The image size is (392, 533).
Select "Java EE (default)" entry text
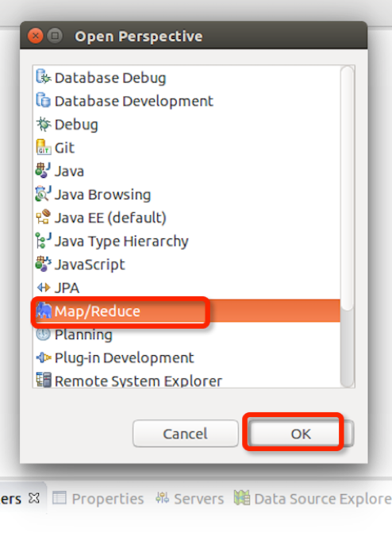[x=110, y=218]
